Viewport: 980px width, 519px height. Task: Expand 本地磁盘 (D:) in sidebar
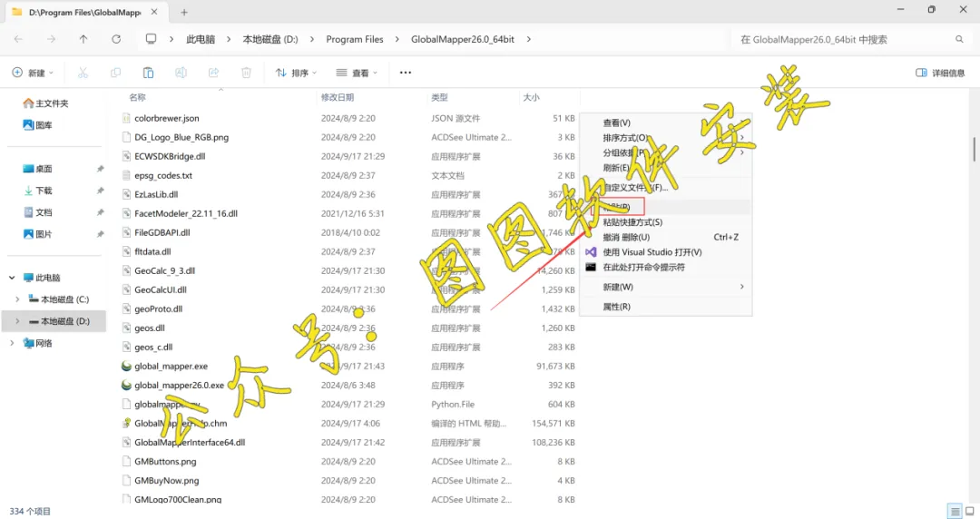click(17, 321)
